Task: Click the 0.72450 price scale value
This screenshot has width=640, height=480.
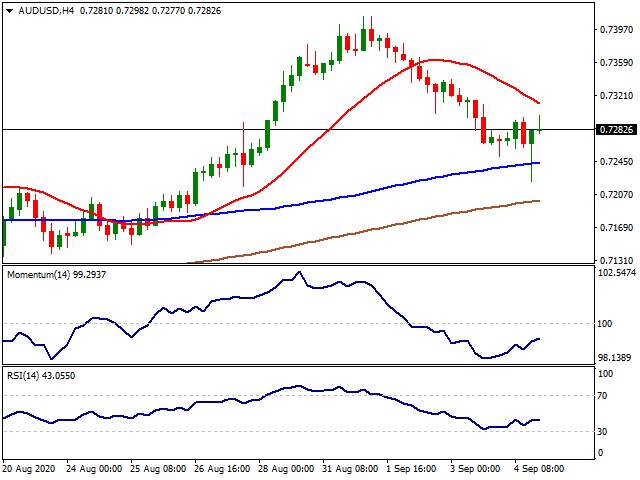Action: point(616,162)
